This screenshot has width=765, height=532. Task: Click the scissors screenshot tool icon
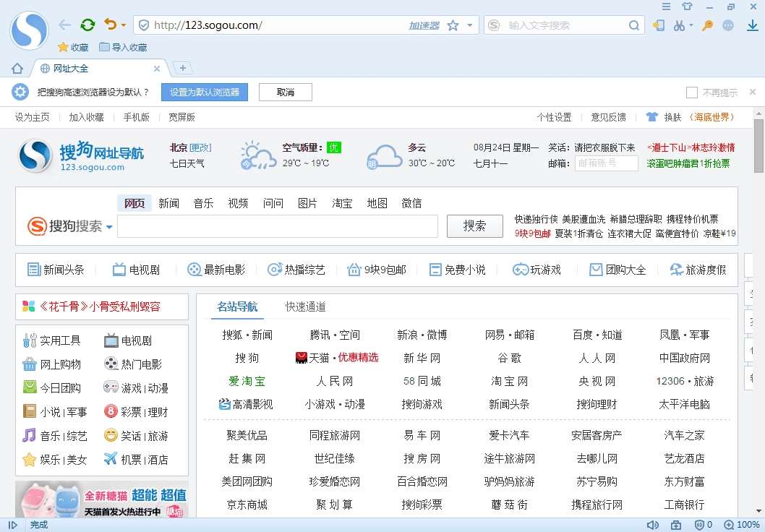coord(679,25)
